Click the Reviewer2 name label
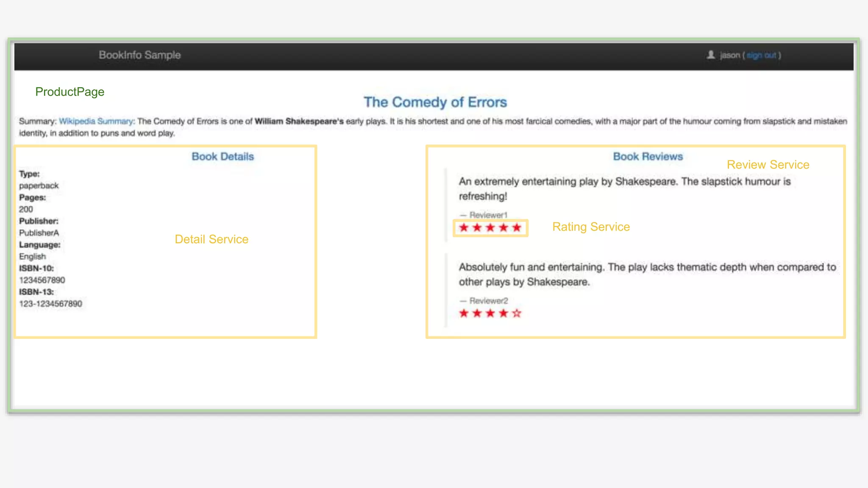The width and height of the screenshot is (868, 488). pyautogui.click(x=488, y=301)
